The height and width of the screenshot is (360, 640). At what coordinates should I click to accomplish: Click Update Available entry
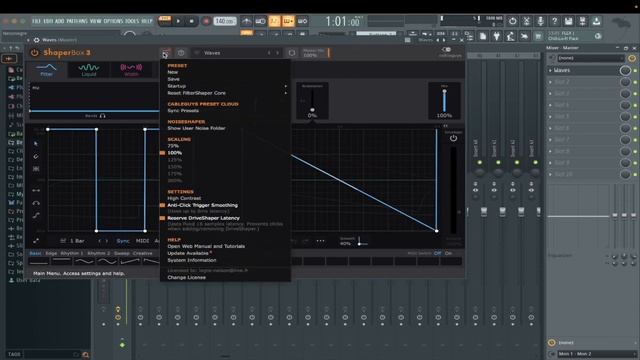coord(188,253)
